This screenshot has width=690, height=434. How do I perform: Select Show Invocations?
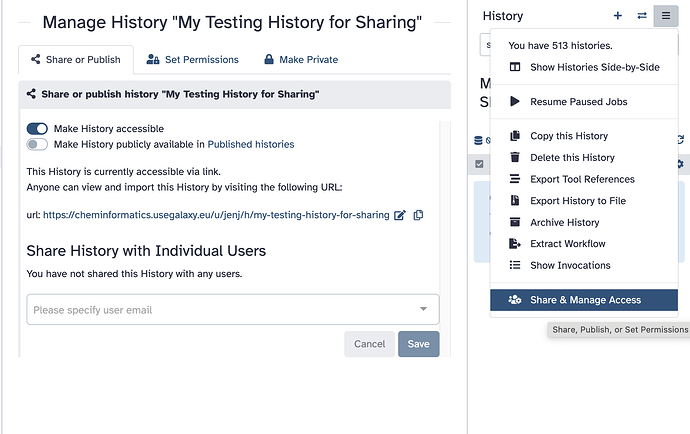(584, 265)
